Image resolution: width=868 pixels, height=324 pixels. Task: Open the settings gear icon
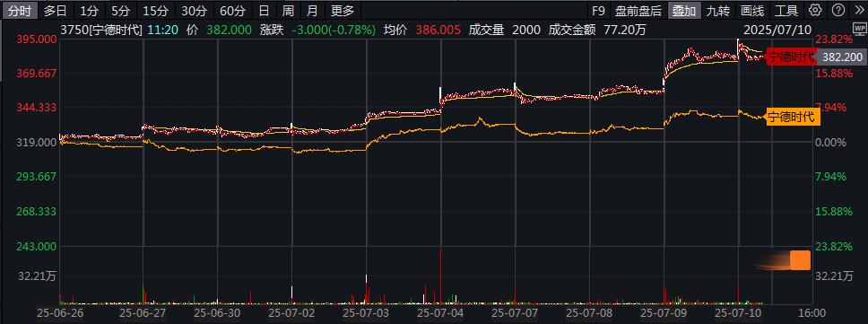814,10
